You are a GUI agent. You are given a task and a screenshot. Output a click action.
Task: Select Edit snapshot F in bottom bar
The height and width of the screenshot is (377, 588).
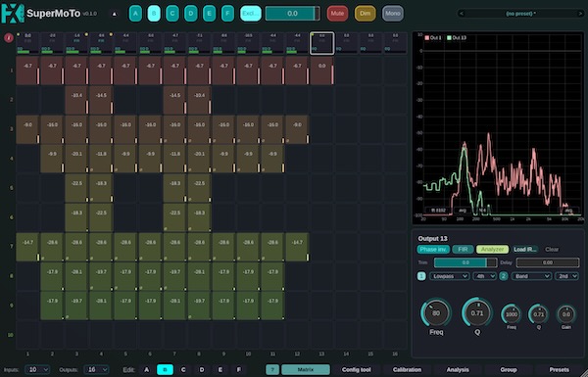238,370
